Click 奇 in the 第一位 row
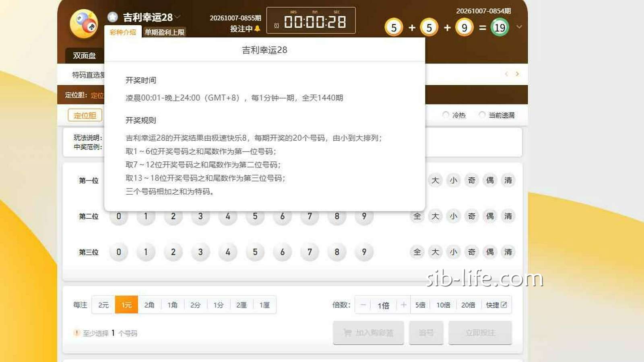The height and width of the screenshot is (362, 644). (472, 180)
